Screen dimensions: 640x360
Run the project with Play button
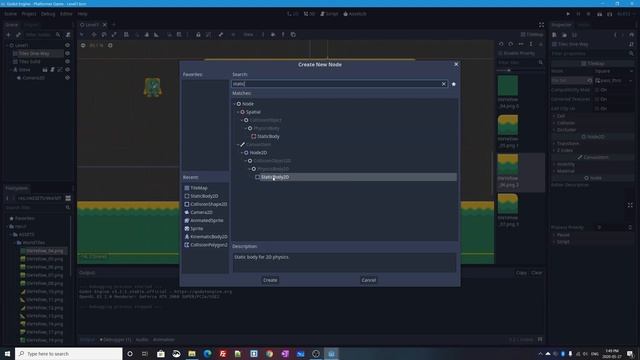(x=568, y=14)
